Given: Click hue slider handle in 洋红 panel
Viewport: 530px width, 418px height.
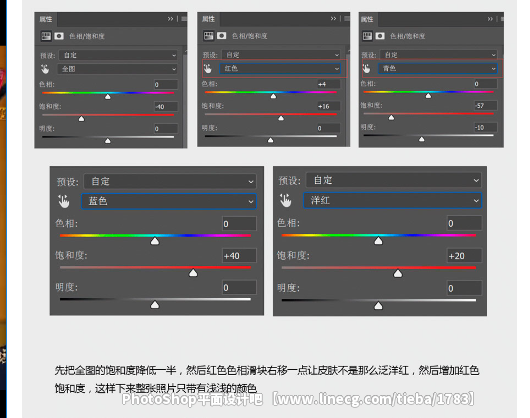Looking at the screenshot, I should pyautogui.click(x=378, y=241).
